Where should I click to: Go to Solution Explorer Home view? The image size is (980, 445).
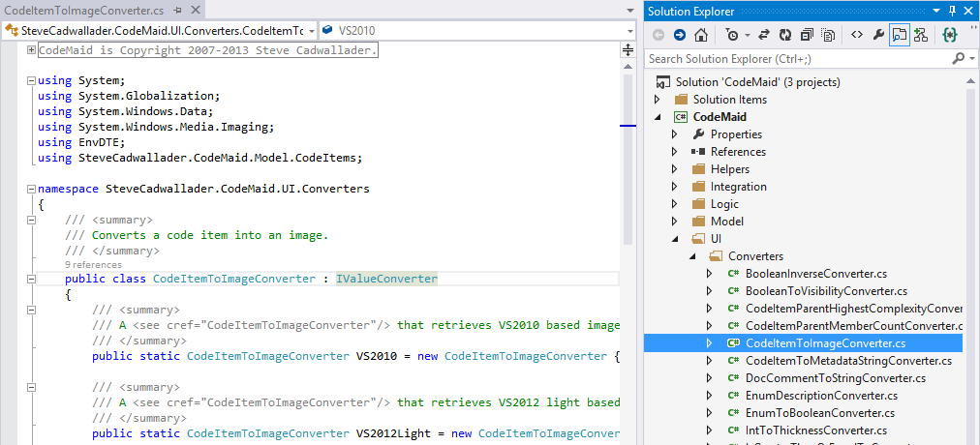[702, 35]
